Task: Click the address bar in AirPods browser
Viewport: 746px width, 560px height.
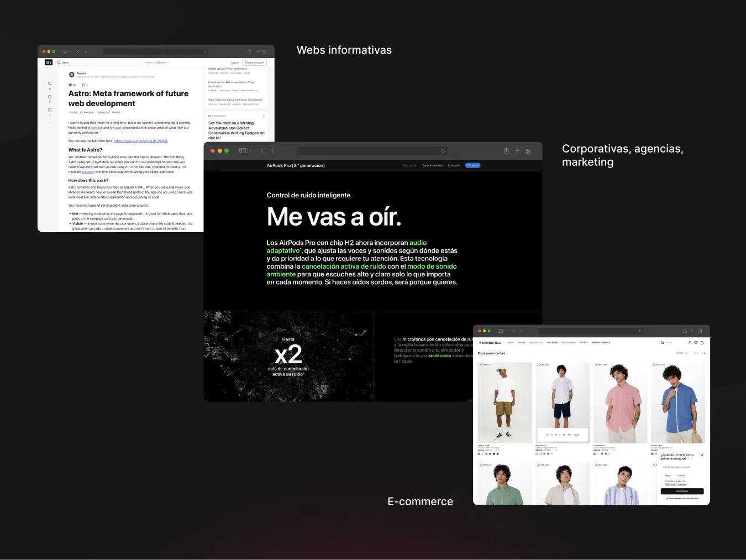Action: click(372, 150)
